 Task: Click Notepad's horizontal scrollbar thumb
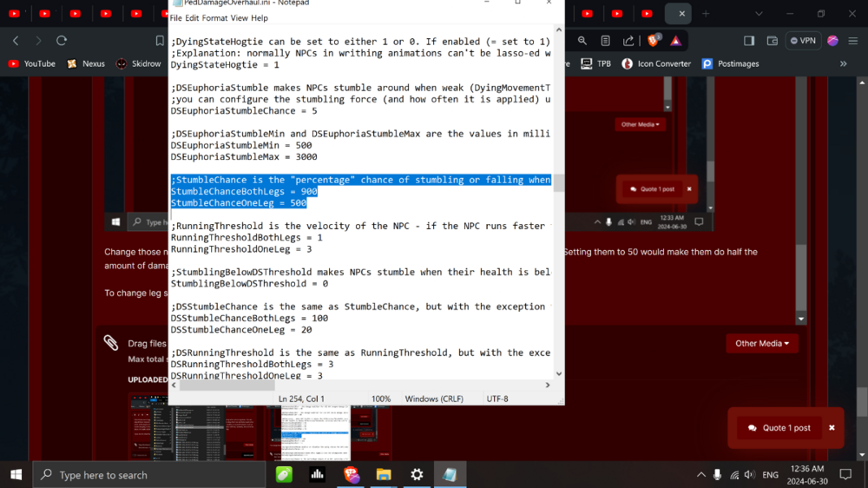tap(226, 385)
